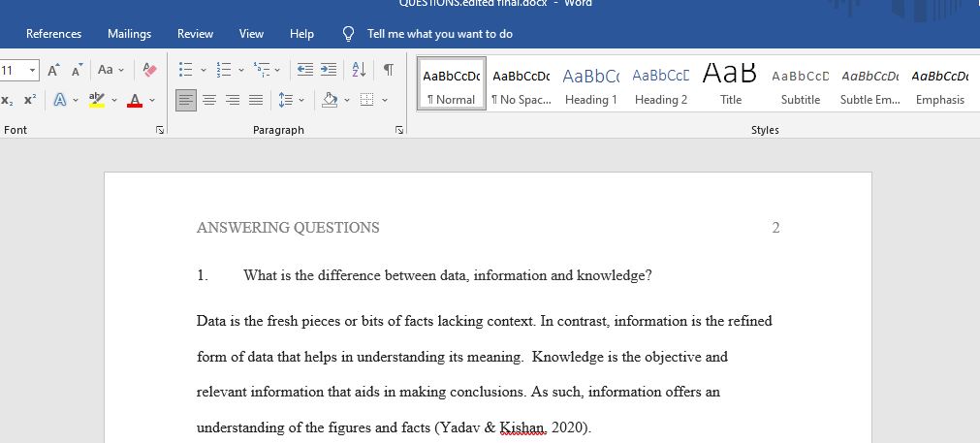Toggle Center paragraph alignment
The height and width of the screenshot is (443, 980).
coord(209,100)
